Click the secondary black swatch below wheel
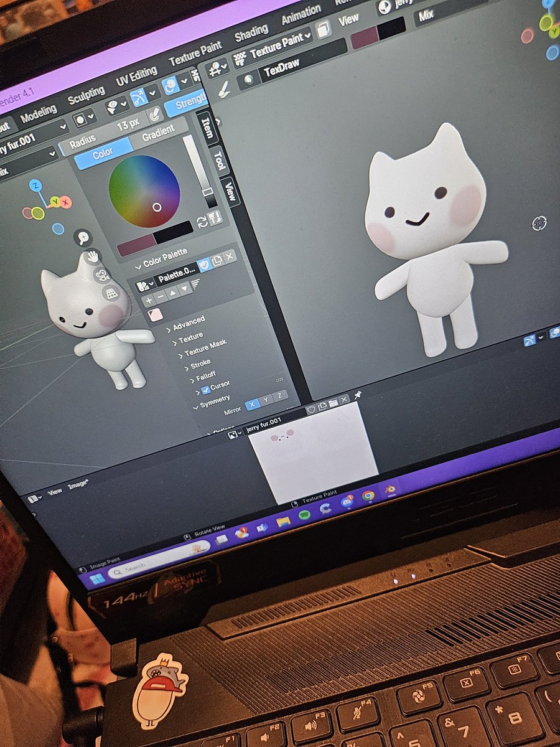This screenshot has height=747, width=560. coord(174,231)
